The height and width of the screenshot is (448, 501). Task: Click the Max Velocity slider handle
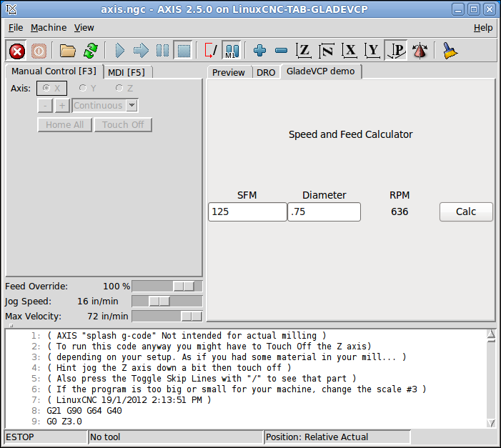point(192,317)
